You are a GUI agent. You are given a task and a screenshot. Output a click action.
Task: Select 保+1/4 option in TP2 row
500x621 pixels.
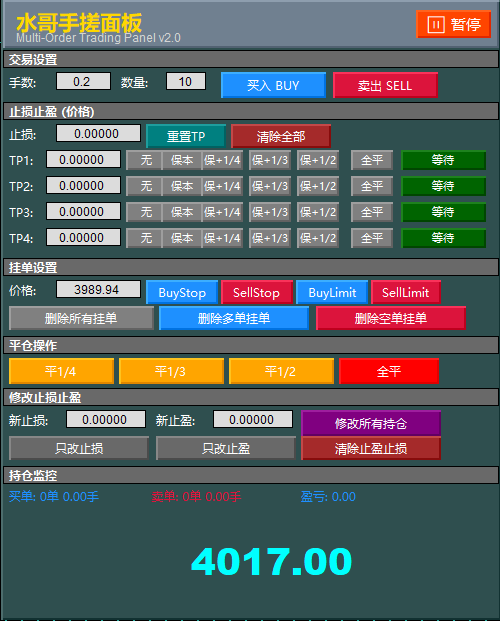[x=222, y=186]
